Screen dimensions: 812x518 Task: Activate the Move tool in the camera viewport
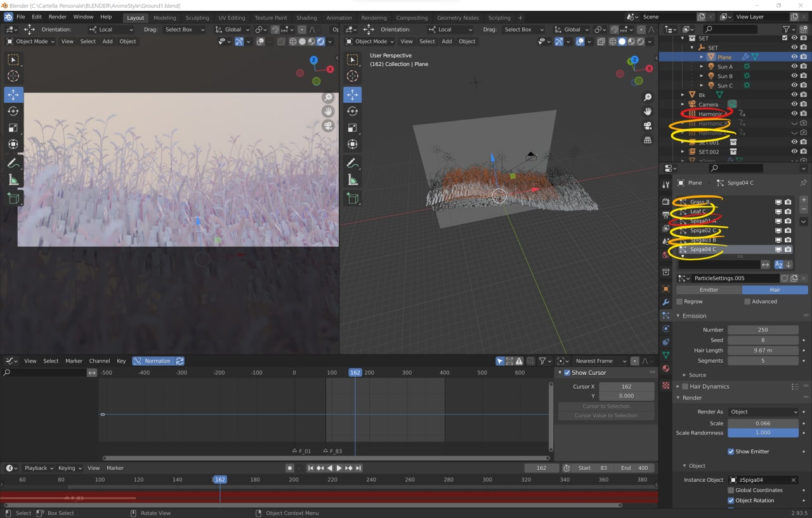13,94
